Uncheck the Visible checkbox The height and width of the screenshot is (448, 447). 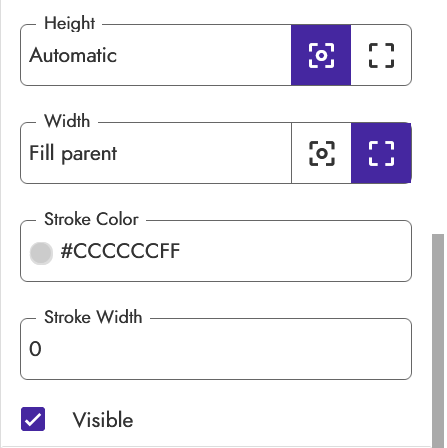coord(33,419)
